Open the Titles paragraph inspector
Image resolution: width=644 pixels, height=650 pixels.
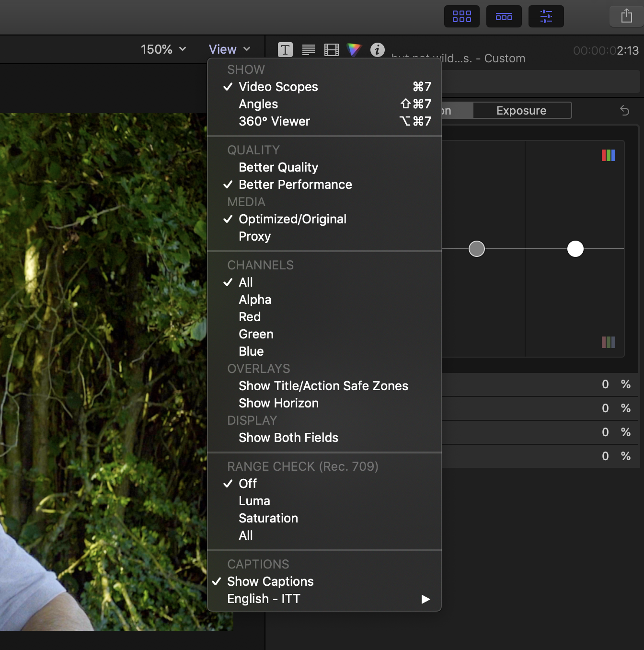click(x=308, y=49)
